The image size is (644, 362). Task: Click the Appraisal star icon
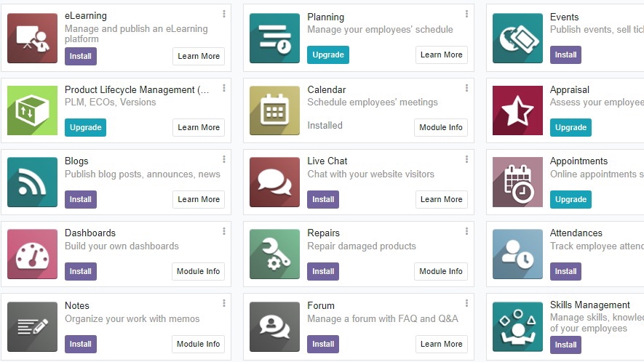[517, 110]
